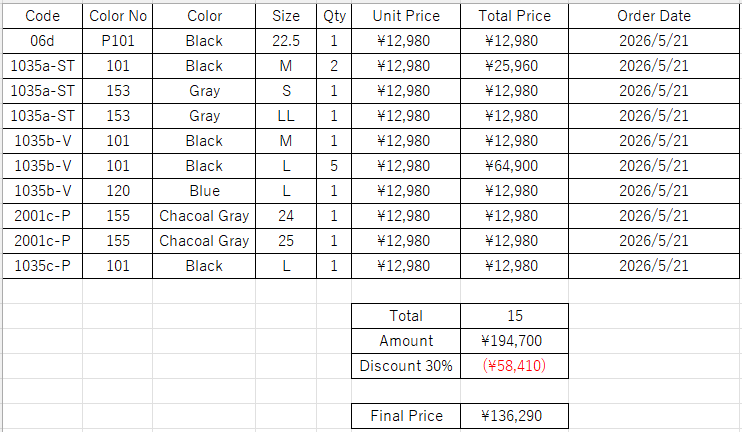742x432 pixels.
Task: Select the quantity 5 cell
Action: 334,166
